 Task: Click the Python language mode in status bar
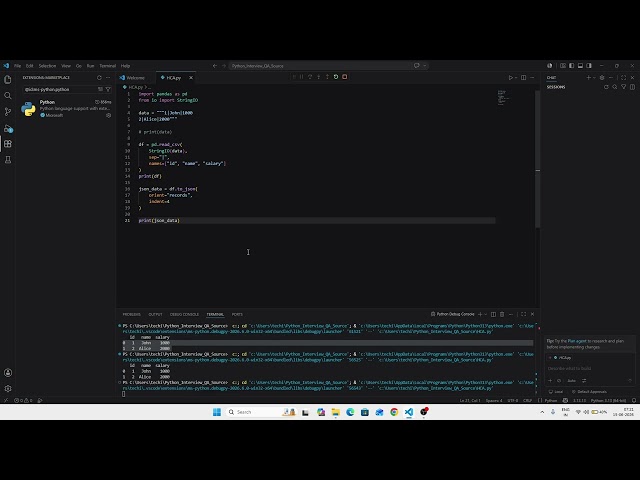pos(551,400)
